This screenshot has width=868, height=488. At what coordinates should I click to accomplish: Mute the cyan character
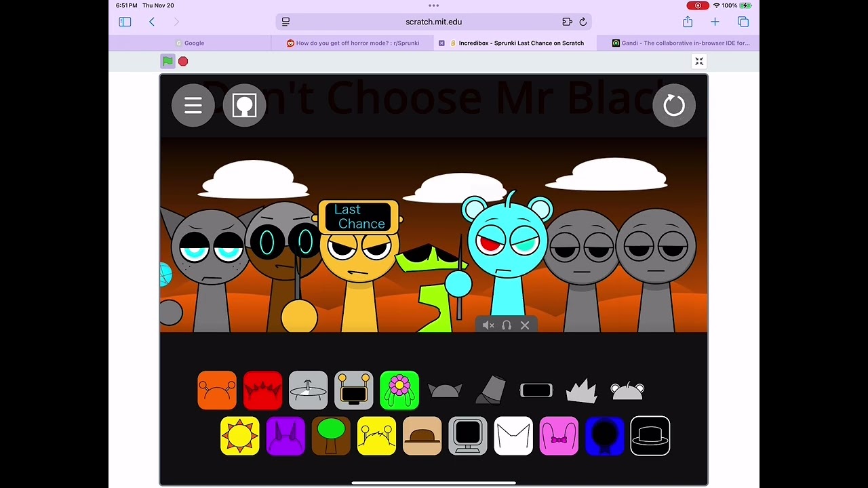point(488,325)
